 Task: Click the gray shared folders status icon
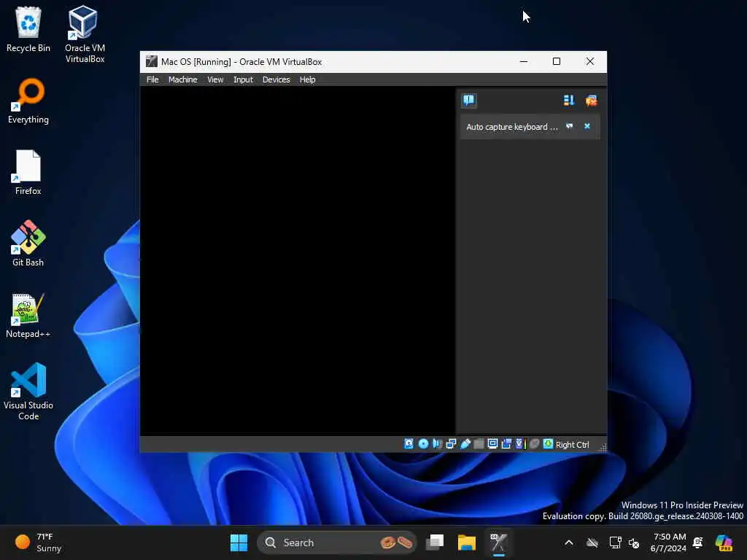pyautogui.click(x=479, y=444)
